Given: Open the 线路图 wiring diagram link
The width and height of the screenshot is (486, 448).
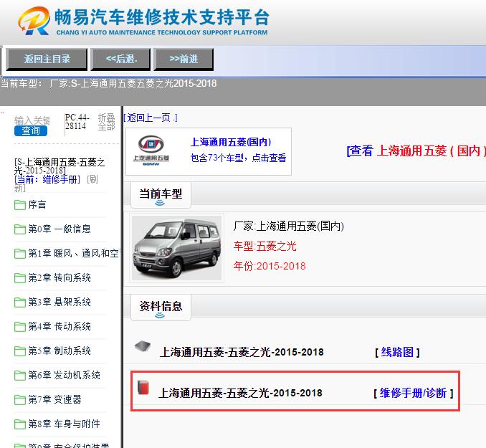Looking at the screenshot, I should tap(397, 352).
